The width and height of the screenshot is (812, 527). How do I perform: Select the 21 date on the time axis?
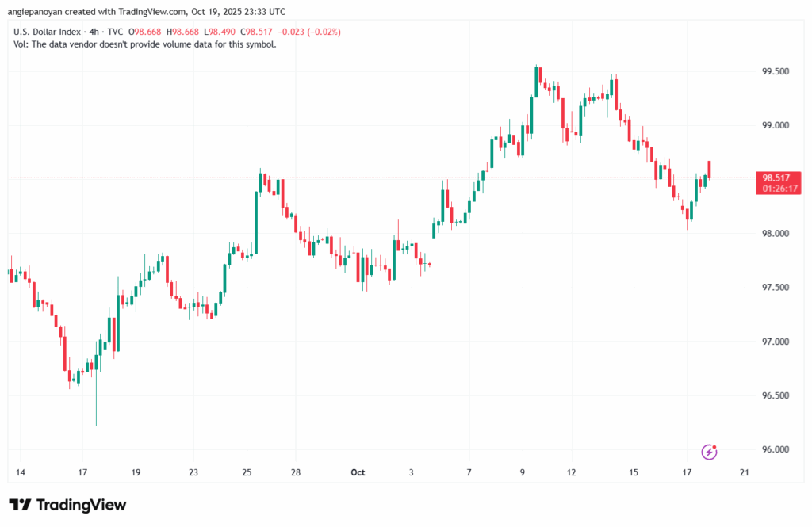pyautogui.click(x=744, y=472)
